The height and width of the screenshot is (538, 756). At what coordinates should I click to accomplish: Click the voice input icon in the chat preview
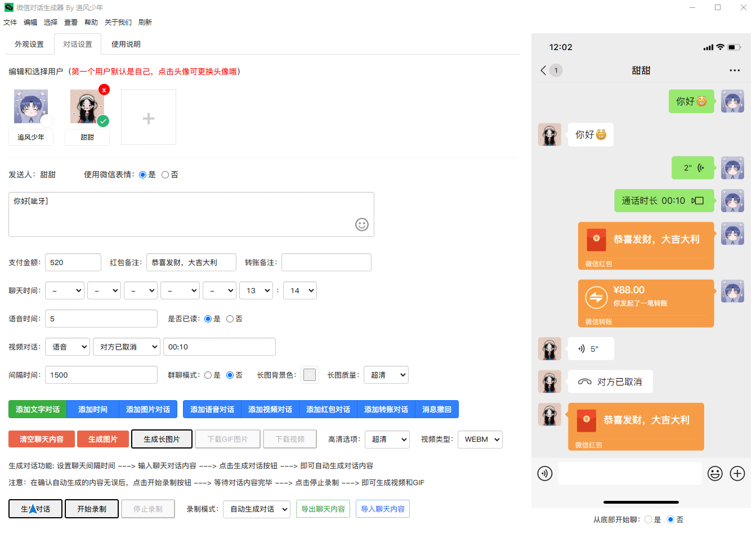point(544,473)
